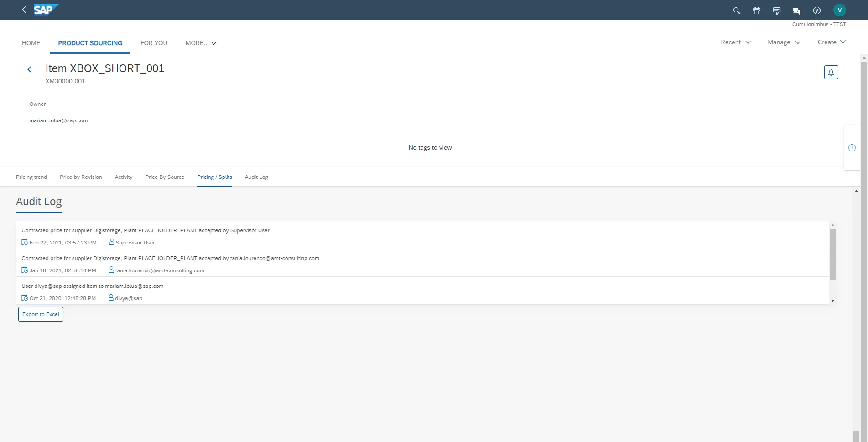Screen dimensions: 868x442
Task: Click the audit log list scrollbar thumb
Action: [832, 255]
